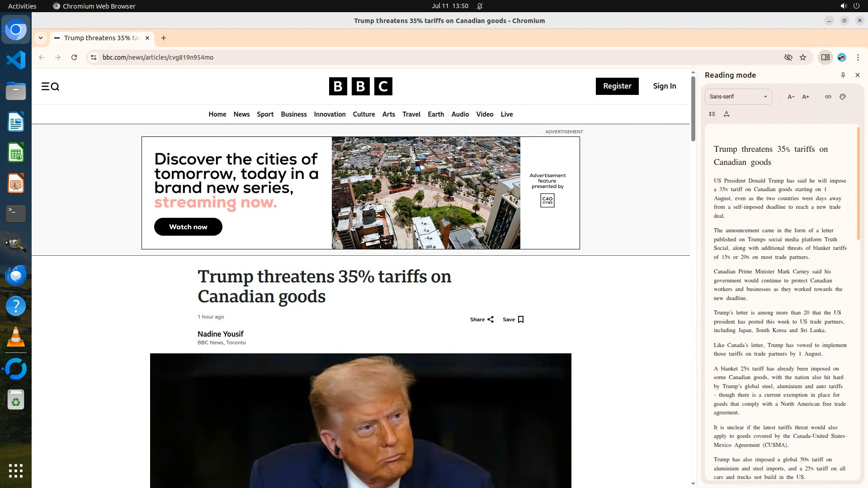Viewport: 868px width, 488px height.
Task: Pin reading mode to the toolbar
Action: tap(843, 75)
